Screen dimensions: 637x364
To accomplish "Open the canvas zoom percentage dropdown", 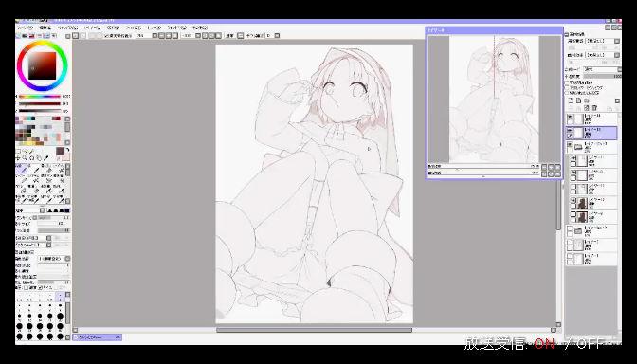I will click(155, 36).
